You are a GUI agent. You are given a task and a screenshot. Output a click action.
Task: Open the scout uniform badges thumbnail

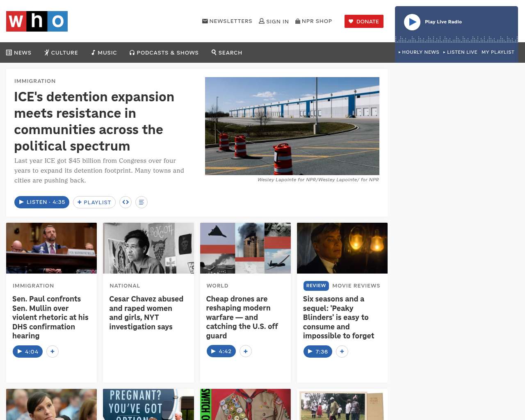pyautogui.click(x=245, y=404)
